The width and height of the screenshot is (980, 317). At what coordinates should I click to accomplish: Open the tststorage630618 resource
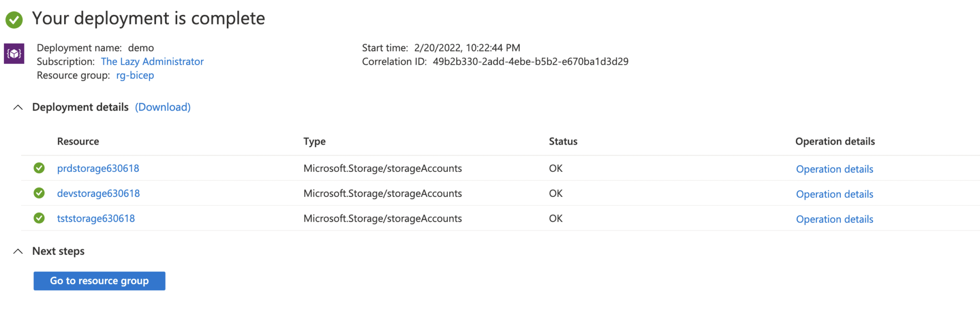point(96,218)
